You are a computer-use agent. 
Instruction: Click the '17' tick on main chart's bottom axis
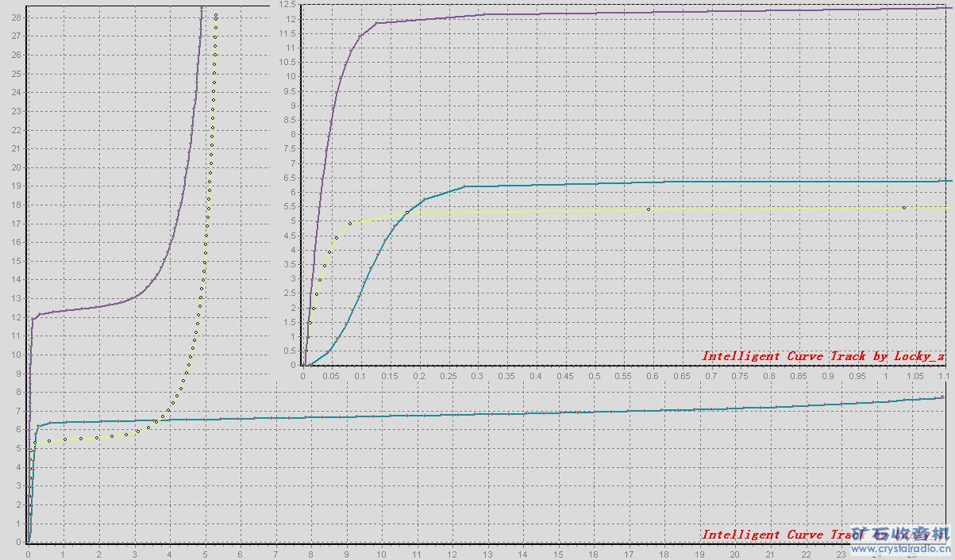click(x=630, y=554)
